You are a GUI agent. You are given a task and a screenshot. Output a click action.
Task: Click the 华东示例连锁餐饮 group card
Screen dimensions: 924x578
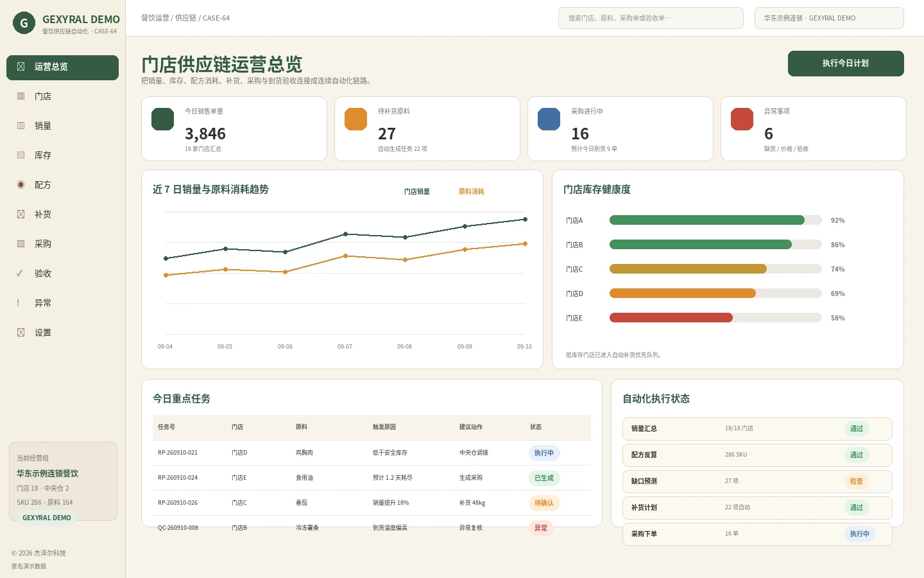tap(63, 481)
